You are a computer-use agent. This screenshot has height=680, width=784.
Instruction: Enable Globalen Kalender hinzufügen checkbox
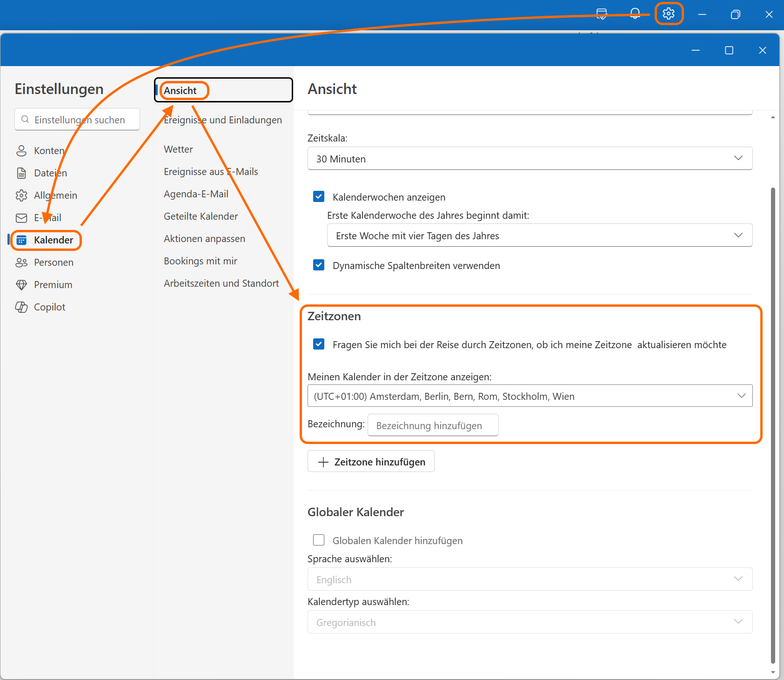pyautogui.click(x=319, y=540)
